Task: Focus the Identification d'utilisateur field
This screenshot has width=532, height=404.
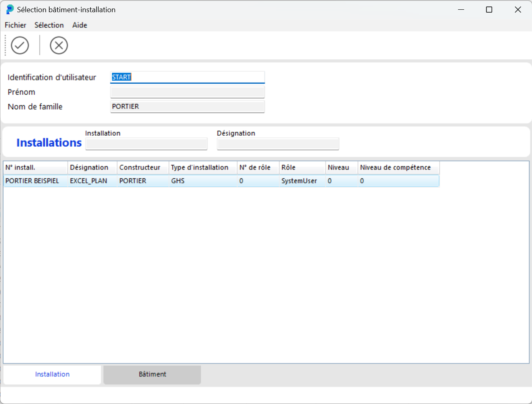Action: pos(187,77)
